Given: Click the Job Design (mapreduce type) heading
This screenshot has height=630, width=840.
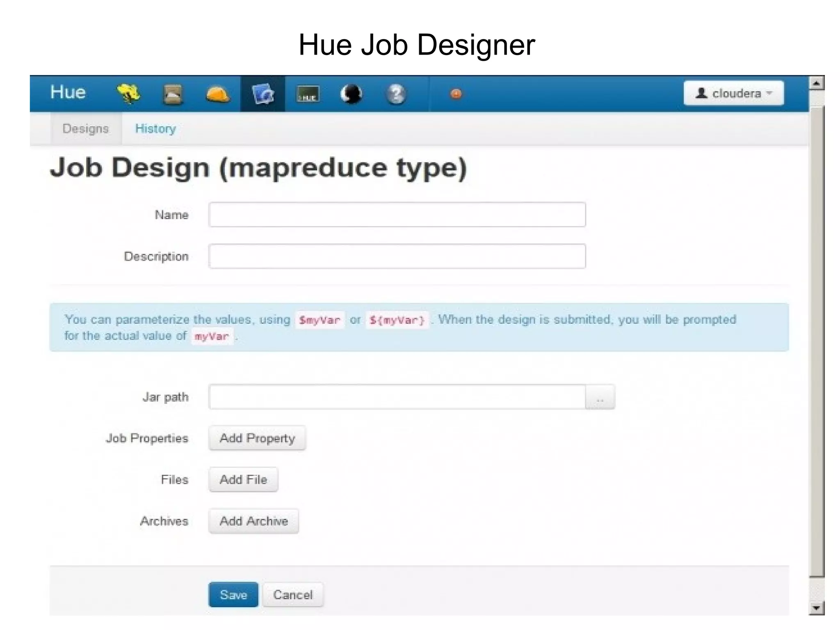Looking at the screenshot, I should click(258, 168).
